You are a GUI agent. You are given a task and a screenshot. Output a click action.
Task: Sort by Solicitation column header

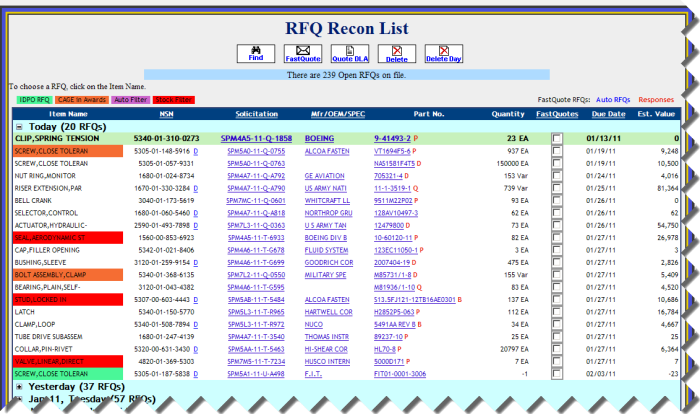257,114
